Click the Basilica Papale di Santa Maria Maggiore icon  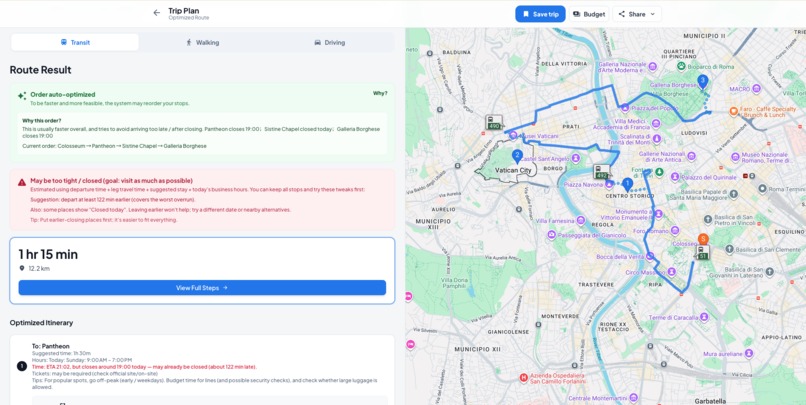coord(734,193)
